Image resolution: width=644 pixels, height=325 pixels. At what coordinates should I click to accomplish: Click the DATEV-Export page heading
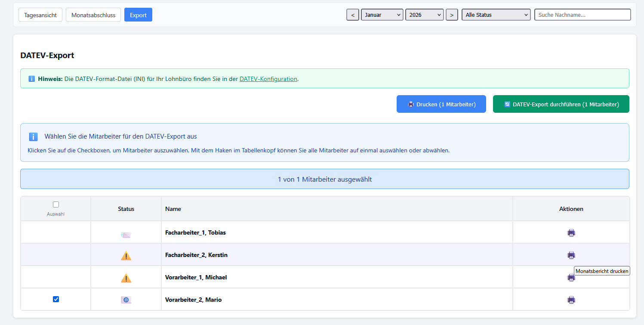point(47,56)
